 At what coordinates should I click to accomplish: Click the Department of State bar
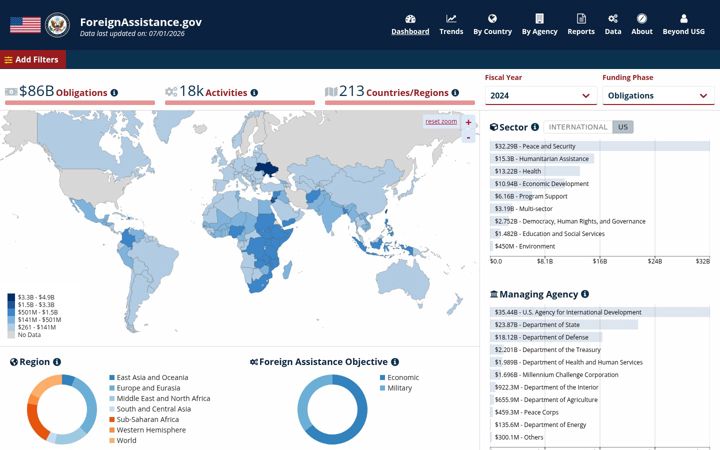click(x=564, y=325)
